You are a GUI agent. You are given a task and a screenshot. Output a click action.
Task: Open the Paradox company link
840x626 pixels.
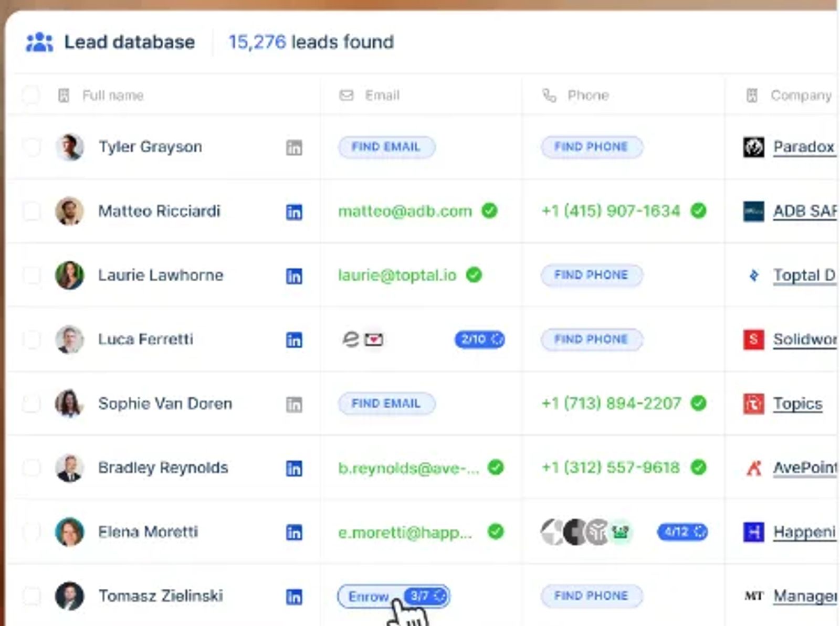[804, 147]
